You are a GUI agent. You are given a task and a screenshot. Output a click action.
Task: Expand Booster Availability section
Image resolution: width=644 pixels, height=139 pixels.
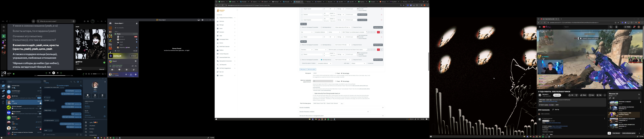click(382, 108)
